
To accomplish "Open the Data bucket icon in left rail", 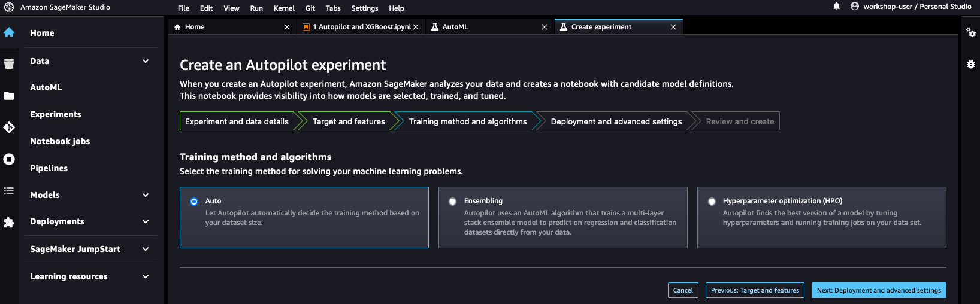I will [9, 64].
